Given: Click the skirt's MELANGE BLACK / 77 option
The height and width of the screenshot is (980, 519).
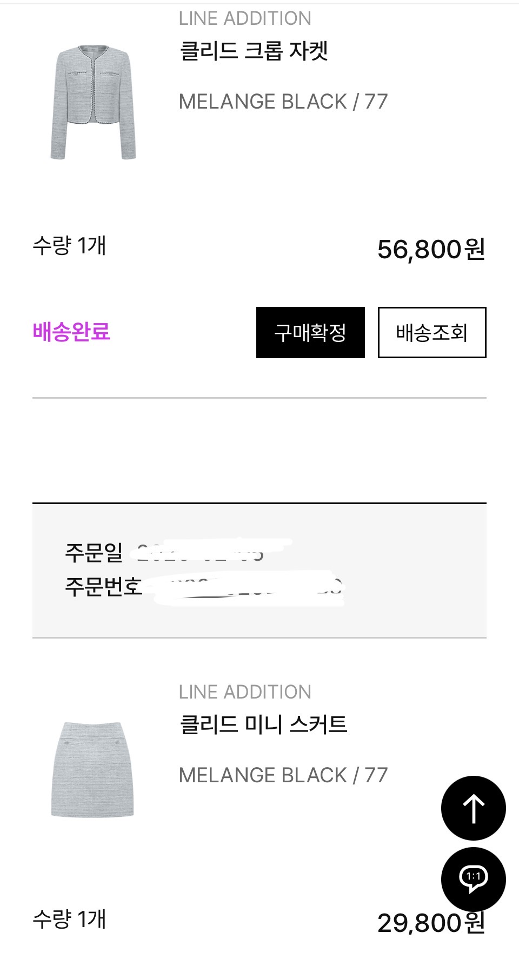Looking at the screenshot, I should tap(283, 775).
